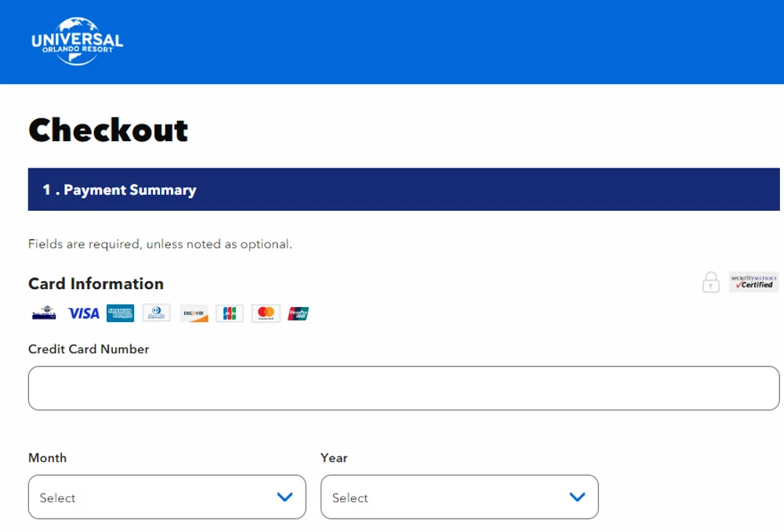784x532 pixels.
Task: Click inside the Credit Card Number field
Action: click(404, 388)
